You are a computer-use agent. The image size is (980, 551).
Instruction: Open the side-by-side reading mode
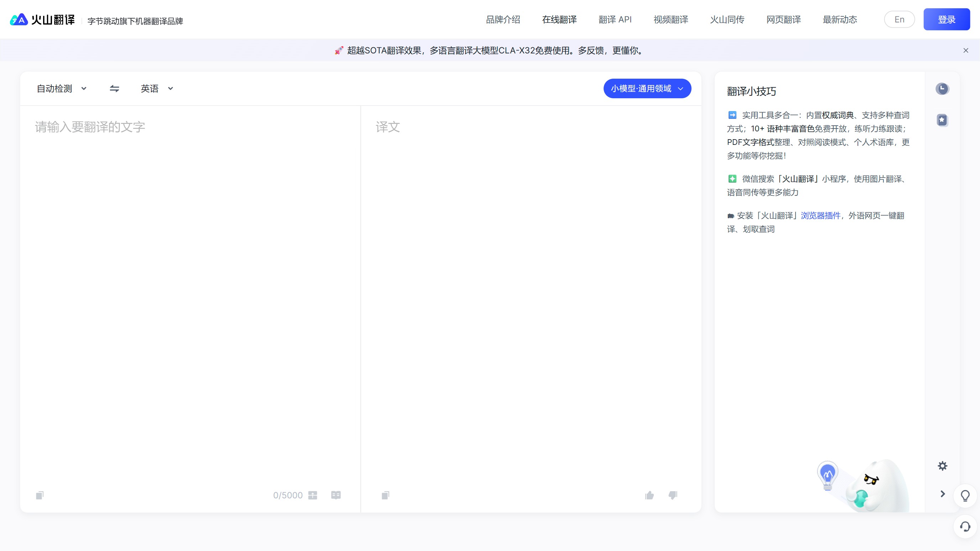[x=336, y=495]
